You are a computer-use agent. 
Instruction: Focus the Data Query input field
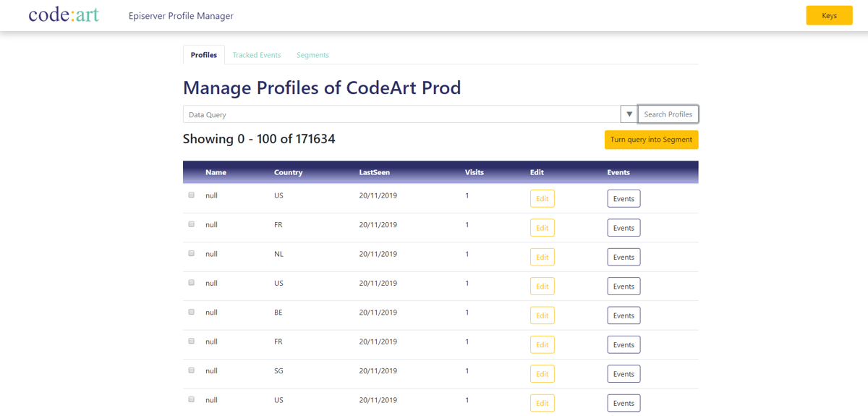(x=401, y=114)
